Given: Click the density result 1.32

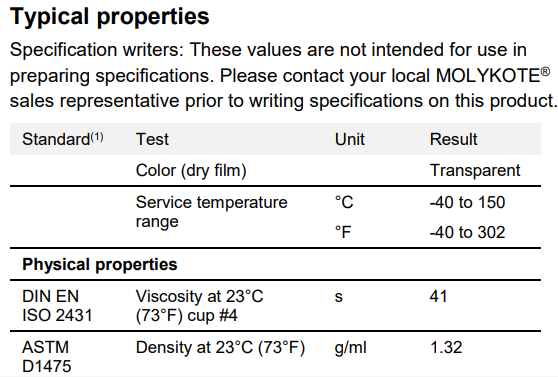Looking at the screenshot, I should [446, 347].
